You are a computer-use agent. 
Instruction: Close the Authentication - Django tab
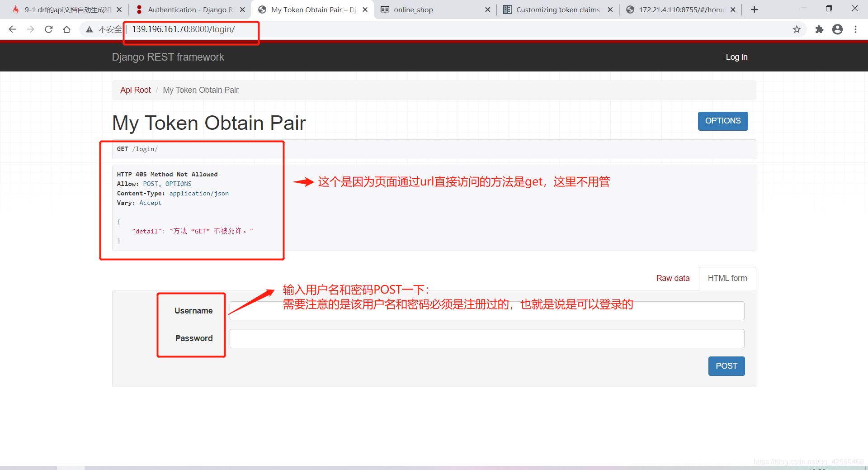(242, 9)
